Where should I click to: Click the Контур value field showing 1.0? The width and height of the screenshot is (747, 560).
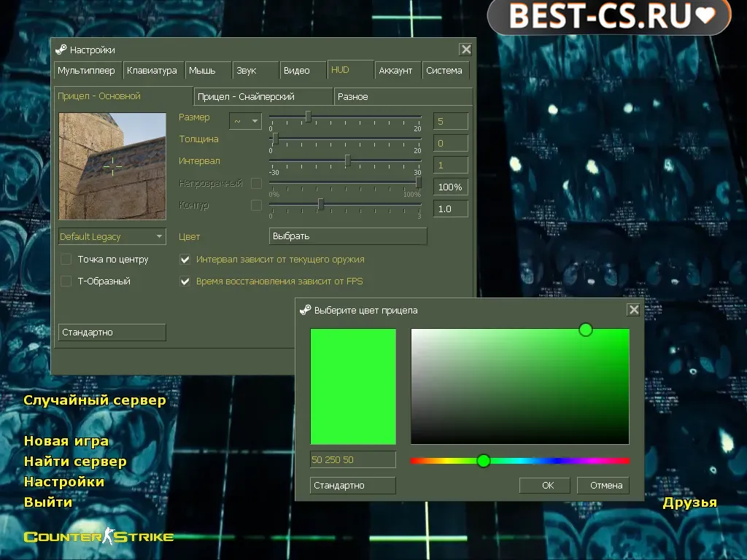pyautogui.click(x=451, y=209)
